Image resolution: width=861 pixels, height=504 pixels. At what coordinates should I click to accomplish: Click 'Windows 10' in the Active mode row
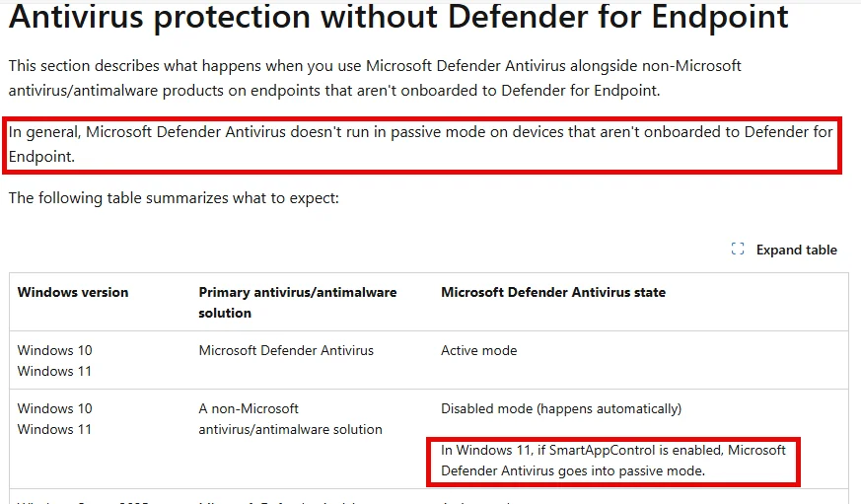pyautogui.click(x=55, y=350)
